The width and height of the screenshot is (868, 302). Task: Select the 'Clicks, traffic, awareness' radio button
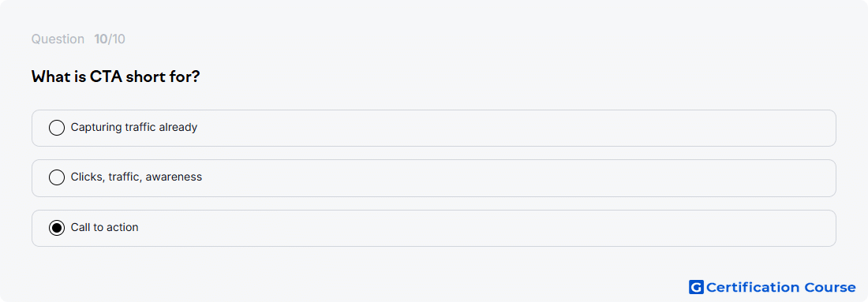57,177
